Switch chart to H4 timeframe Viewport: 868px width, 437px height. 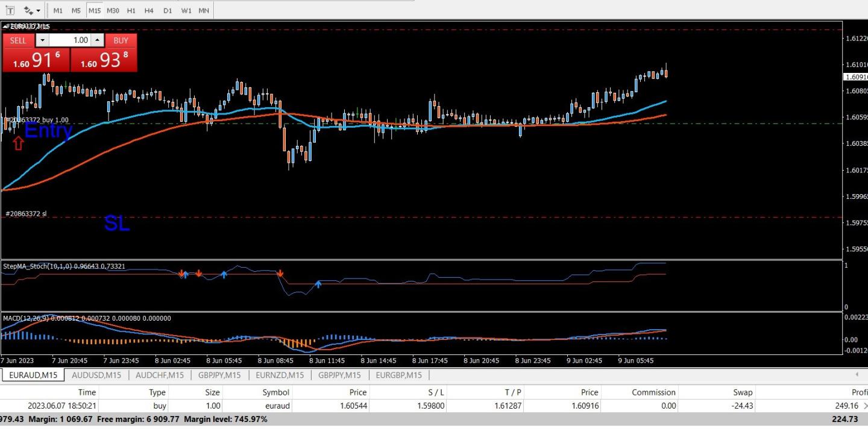pos(149,10)
